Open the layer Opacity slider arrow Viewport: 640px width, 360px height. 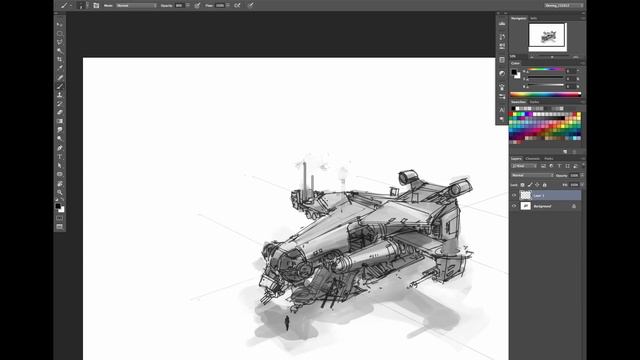point(582,176)
